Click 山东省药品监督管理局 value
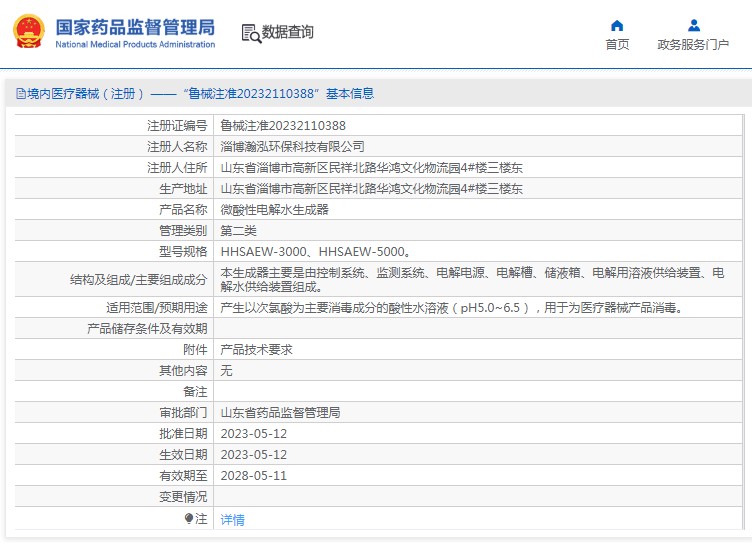This screenshot has height=543, width=752. pyautogui.click(x=280, y=413)
